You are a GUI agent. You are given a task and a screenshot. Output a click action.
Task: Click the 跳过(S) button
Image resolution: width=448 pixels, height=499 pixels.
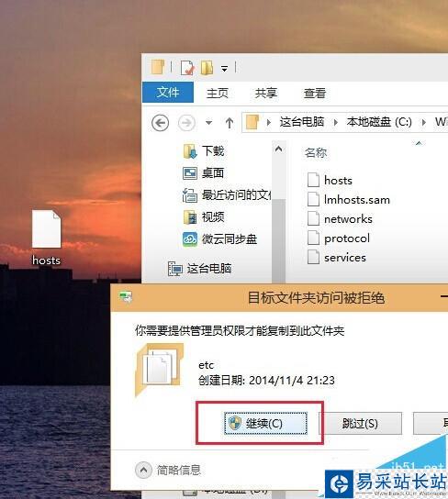tap(361, 423)
